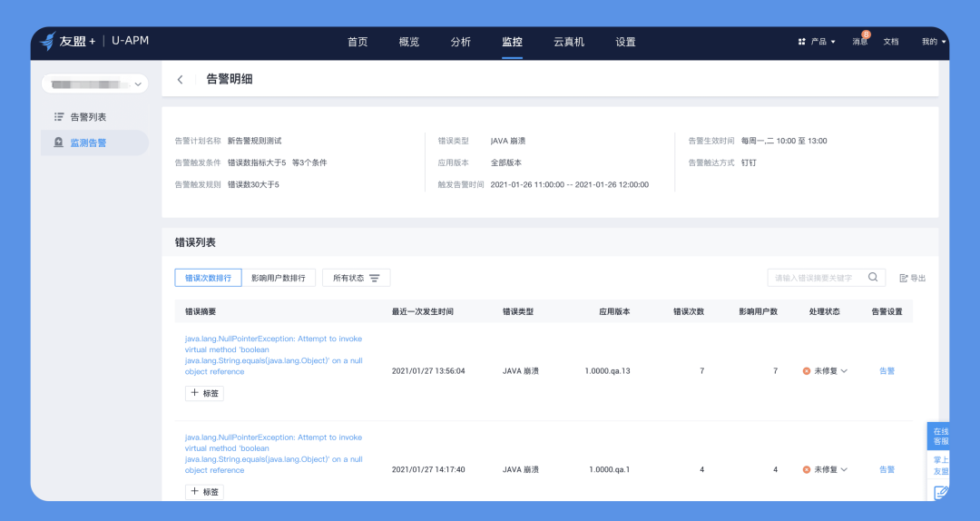Open the 概览 nav tab
This screenshot has width=980, height=521.
click(x=408, y=42)
